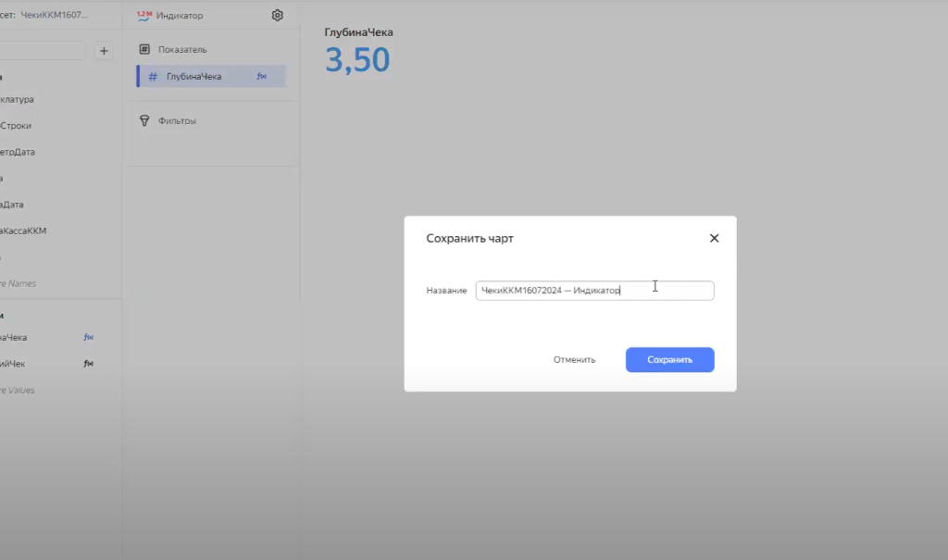Open the Индикатор chart type selector
948x560 pixels.
pyautogui.click(x=179, y=16)
